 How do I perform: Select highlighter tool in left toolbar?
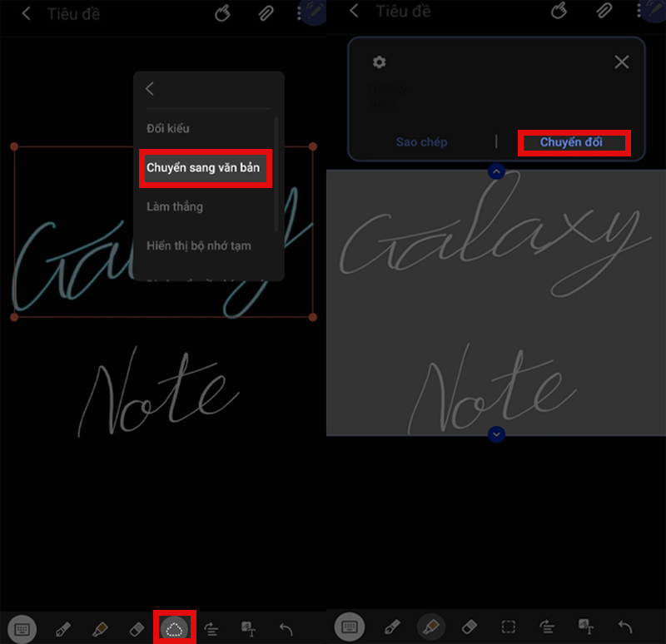pos(100,629)
